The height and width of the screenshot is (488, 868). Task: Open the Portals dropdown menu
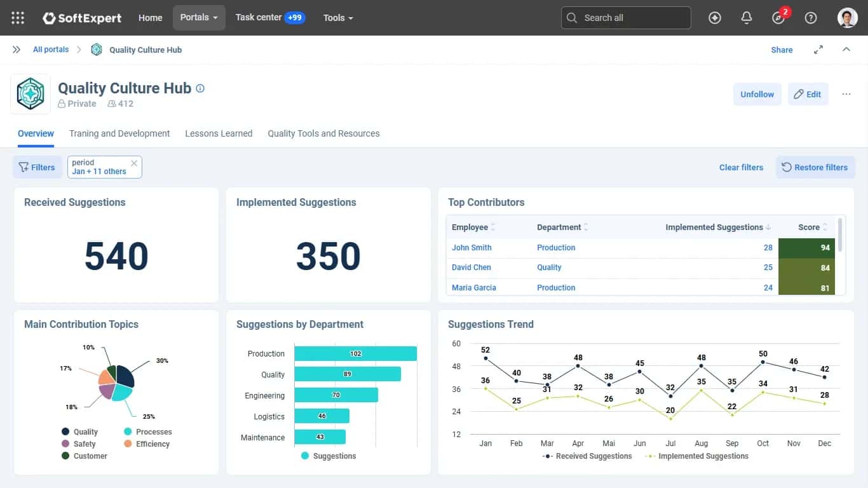tap(199, 18)
